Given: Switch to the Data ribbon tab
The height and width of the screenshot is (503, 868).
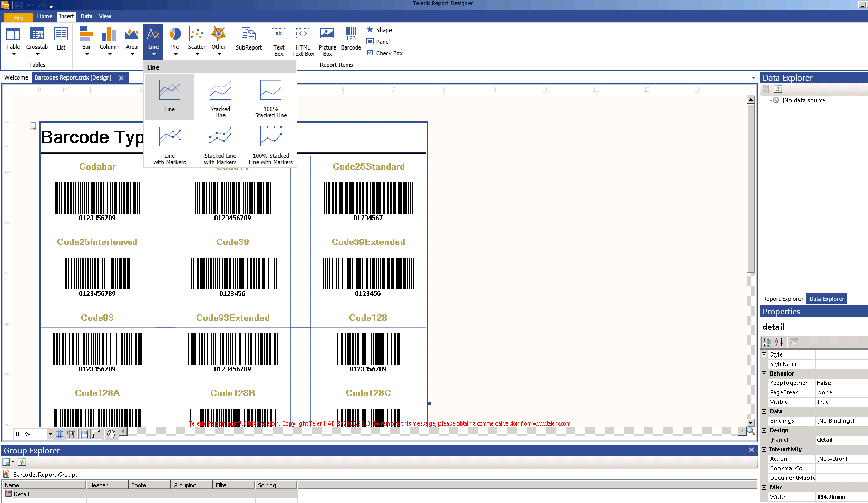Looking at the screenshot, I should (x=86, y=16).
